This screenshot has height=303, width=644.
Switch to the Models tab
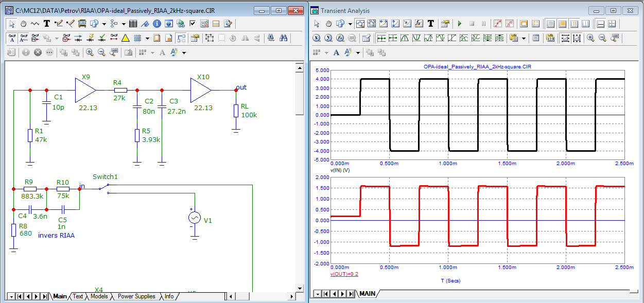[x=99, y=296]
